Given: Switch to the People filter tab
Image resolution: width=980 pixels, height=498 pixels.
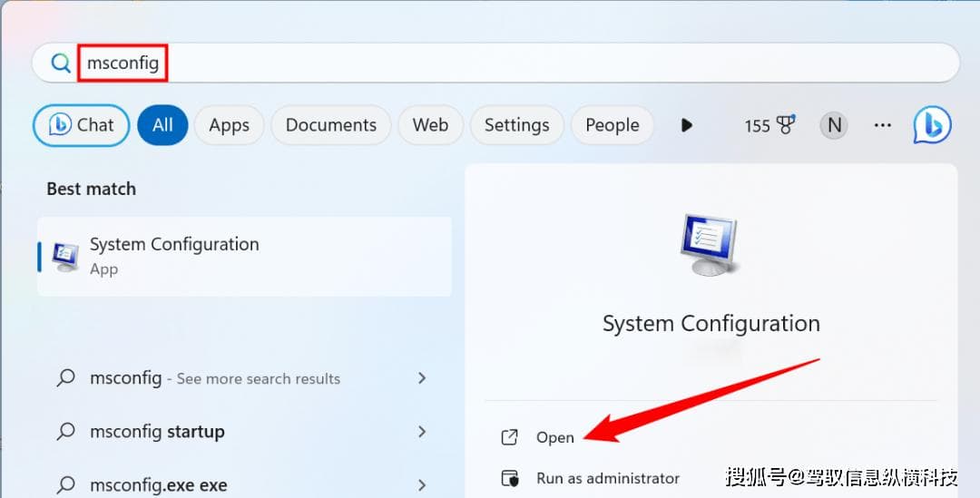Looking at the screenshot, I should tap(612, 125).
